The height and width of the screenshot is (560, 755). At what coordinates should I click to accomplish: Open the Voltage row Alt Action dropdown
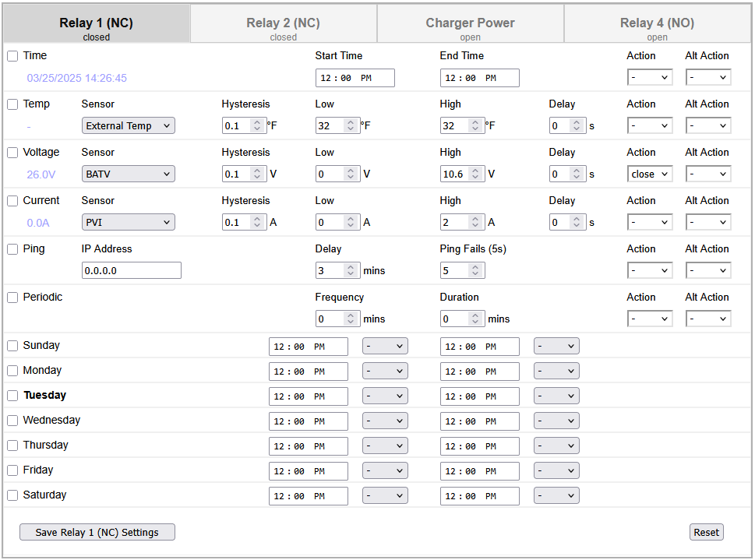[x=708, y=174]
